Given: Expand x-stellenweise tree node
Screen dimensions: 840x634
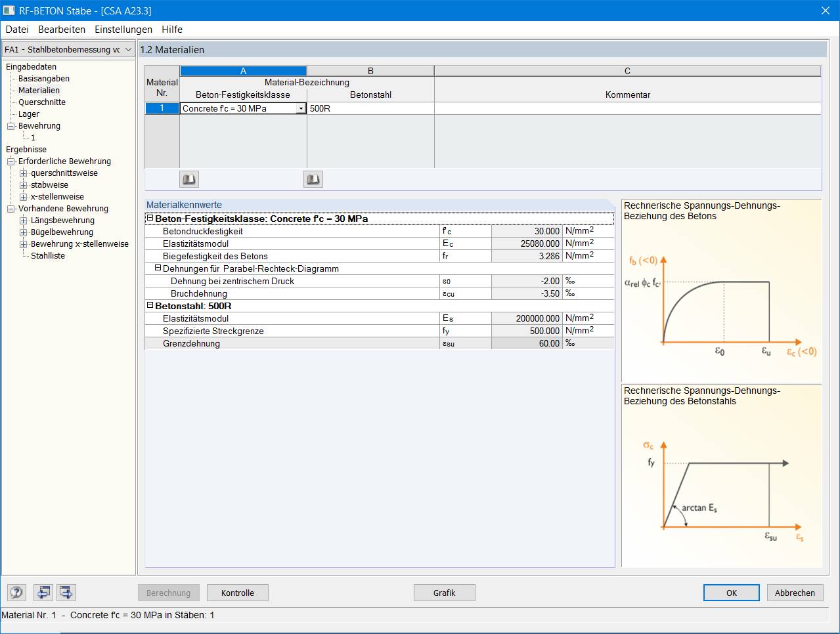Looking at the screenshot, I should pos(23,197).
